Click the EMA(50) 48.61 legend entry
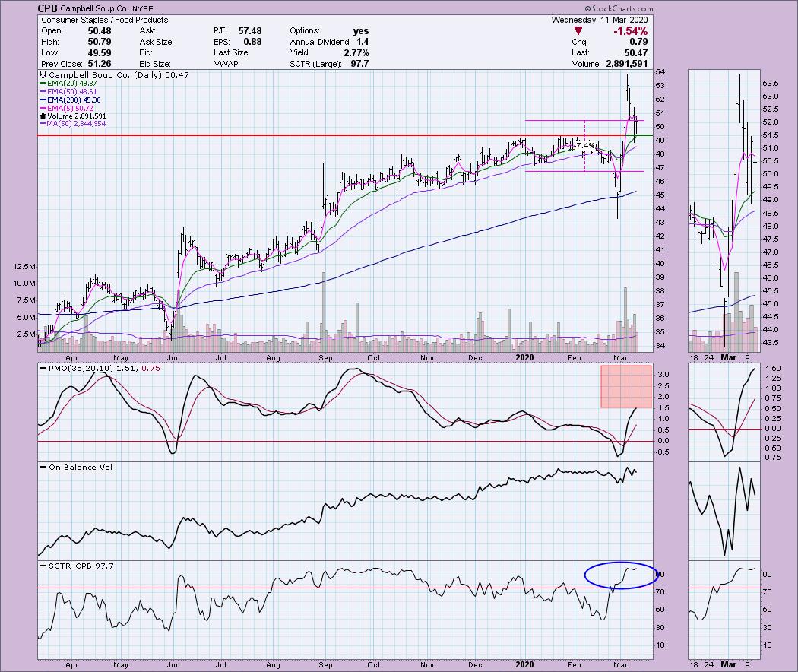Viewport: 798px width, 672px height. click(68, 92)
